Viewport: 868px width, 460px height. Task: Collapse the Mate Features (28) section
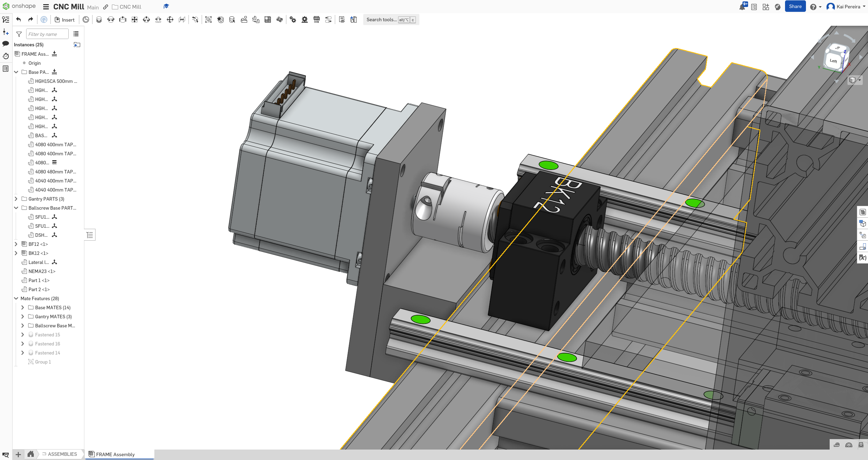(16, 298)
